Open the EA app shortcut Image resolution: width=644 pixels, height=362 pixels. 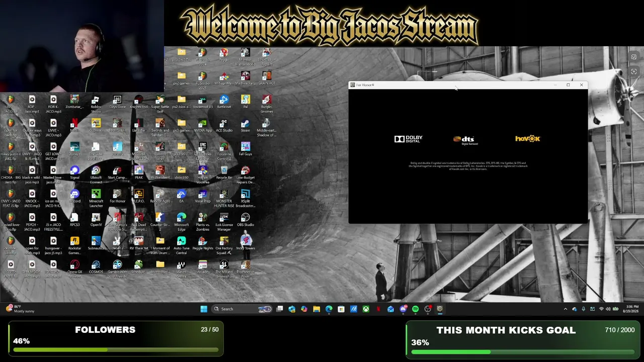click(x=181, y=196)
